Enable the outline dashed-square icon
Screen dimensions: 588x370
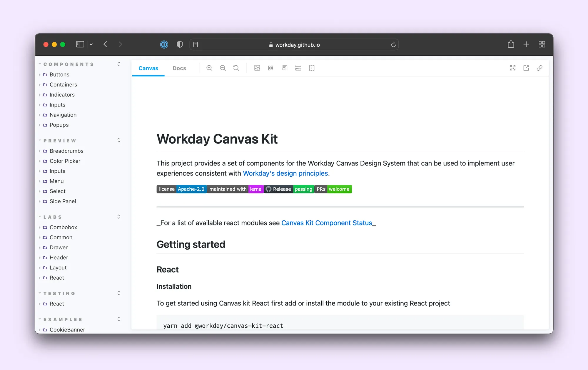coord(312,68)
